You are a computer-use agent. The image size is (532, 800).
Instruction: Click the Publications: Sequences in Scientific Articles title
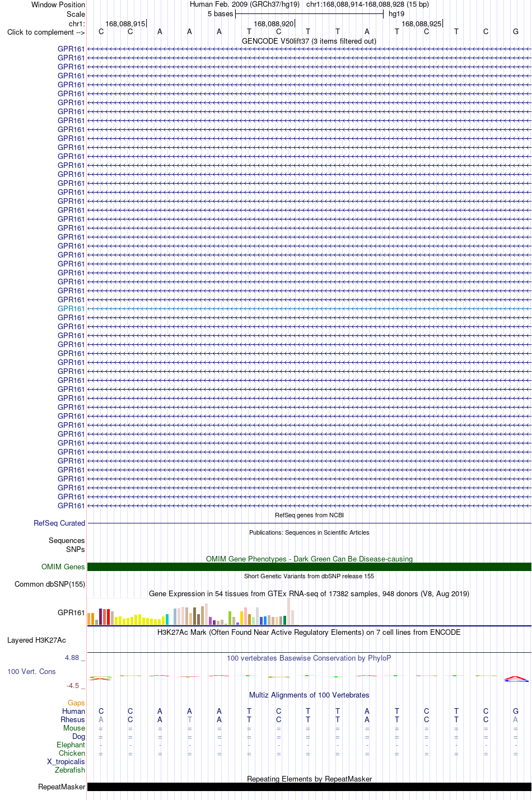309,532
